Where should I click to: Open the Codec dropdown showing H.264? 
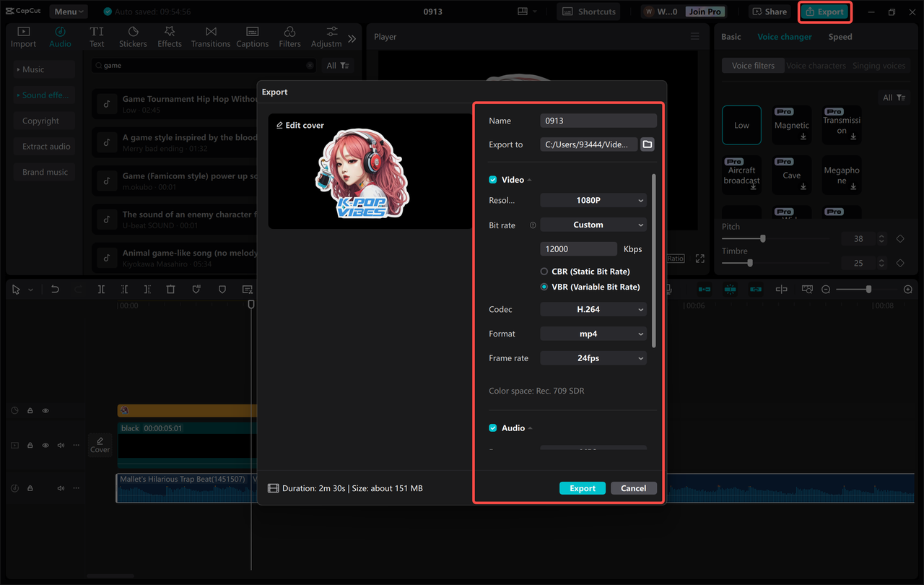tap(593, 309)
